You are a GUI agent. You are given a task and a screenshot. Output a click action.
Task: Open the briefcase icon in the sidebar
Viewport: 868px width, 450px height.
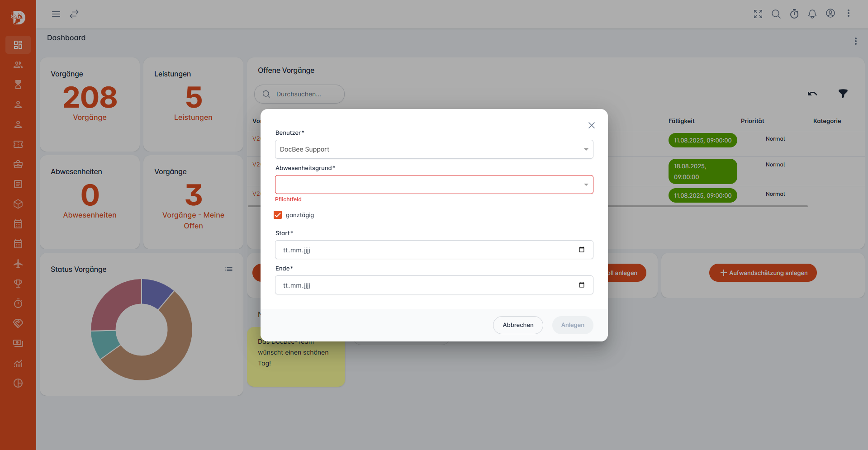click(x=18, y=164)
